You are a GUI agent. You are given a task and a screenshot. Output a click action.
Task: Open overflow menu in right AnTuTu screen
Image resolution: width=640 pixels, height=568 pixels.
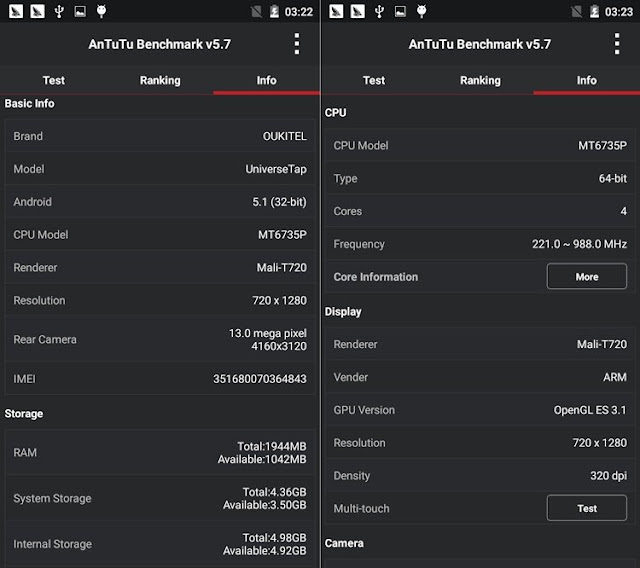coord(617,44)
